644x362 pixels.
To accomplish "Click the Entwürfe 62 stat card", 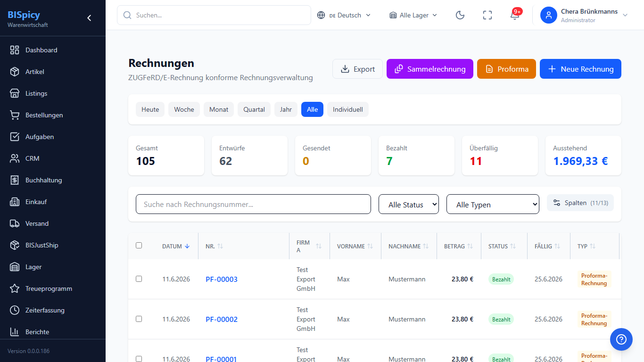I will tap(249, 156).
